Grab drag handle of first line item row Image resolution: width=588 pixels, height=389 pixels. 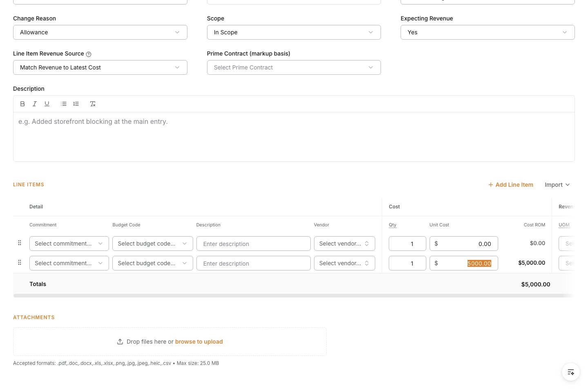coord(20,243)
